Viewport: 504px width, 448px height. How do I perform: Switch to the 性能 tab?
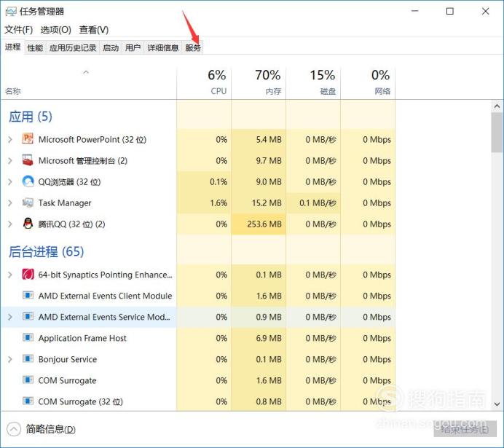coord(35,48)
